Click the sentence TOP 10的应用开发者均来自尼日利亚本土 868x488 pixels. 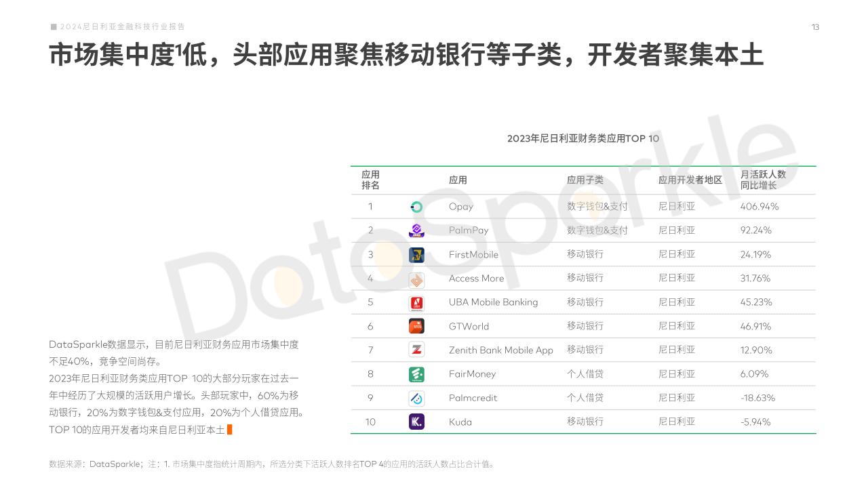pos(137,430)
